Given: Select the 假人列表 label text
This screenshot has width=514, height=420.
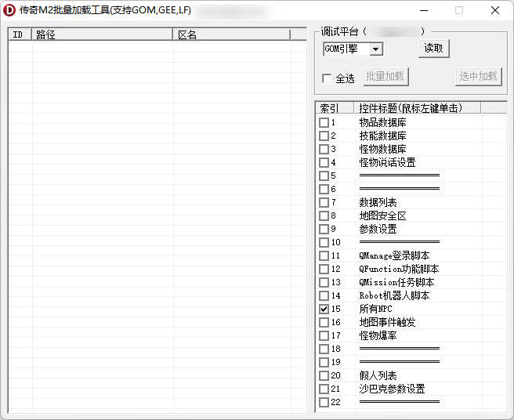Looking at the screenshot, I should pyautogui.click(x=378, y=376).
